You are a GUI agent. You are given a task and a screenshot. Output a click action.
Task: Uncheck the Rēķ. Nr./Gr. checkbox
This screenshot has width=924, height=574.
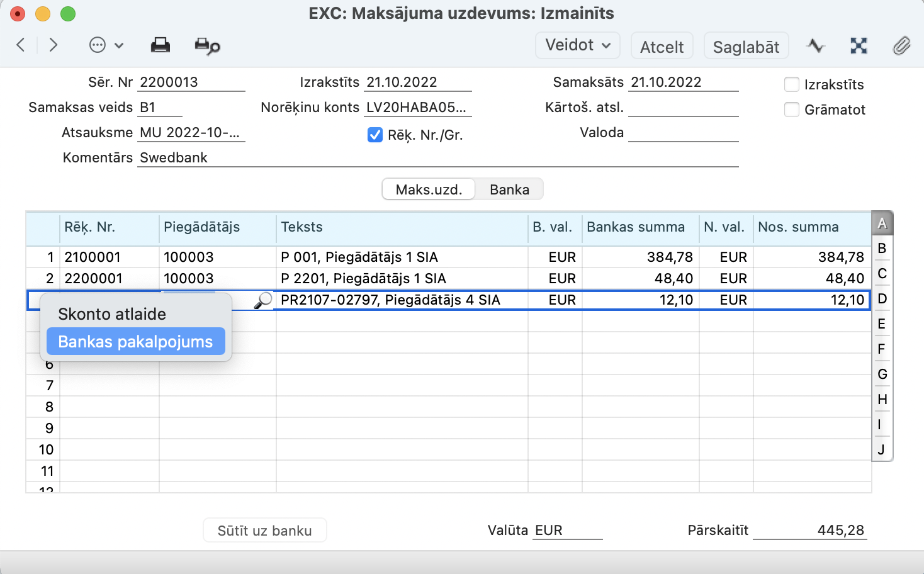tap(375, 135)
